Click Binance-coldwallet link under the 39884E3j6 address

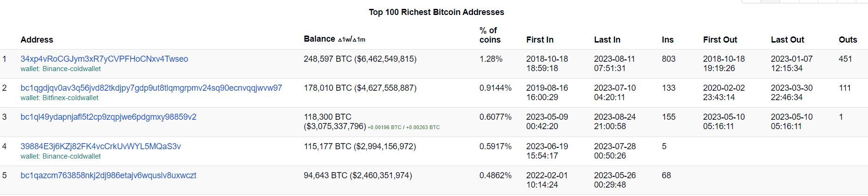[x=71, y=156]
